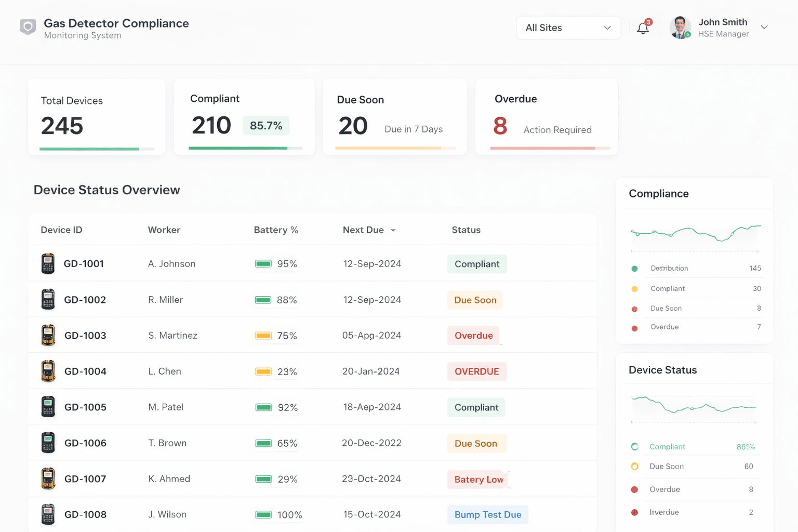Click GD-1007's device icon
Image resolution: width=798 pixels, height=532 pixels.
(x=48, y=478)
